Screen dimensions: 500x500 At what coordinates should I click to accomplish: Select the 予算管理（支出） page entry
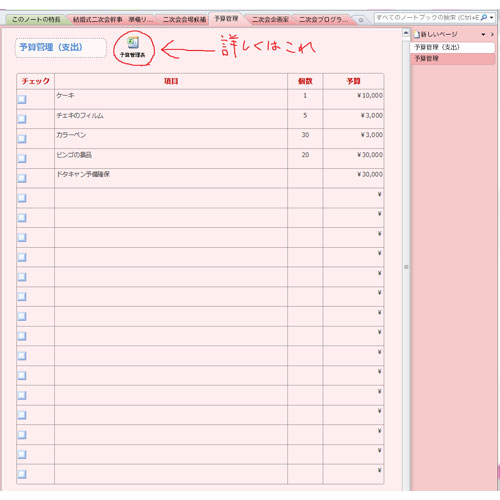[x=453, y=47]
